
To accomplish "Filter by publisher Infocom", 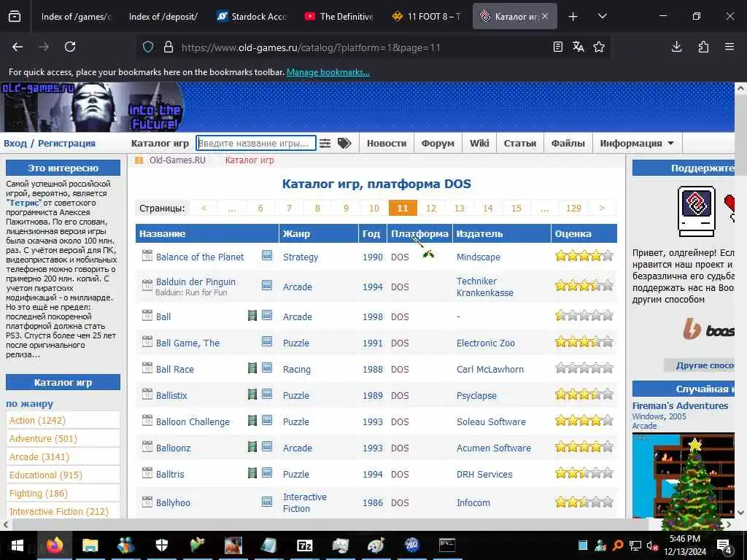I will click(473, 502).
